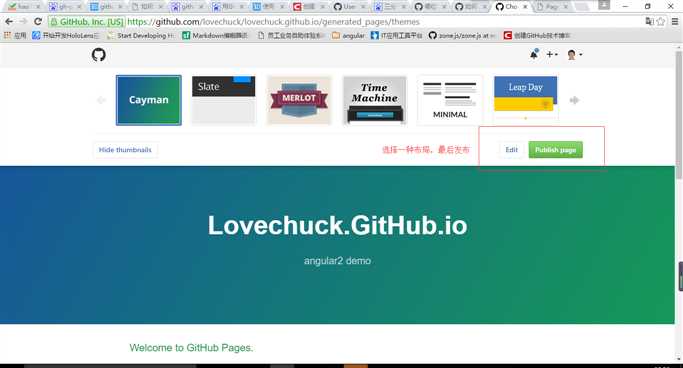Select the Cayman theme thumbnail
Image resolution: width=683 pixels, height=368 pixels.
click(149, 100)
